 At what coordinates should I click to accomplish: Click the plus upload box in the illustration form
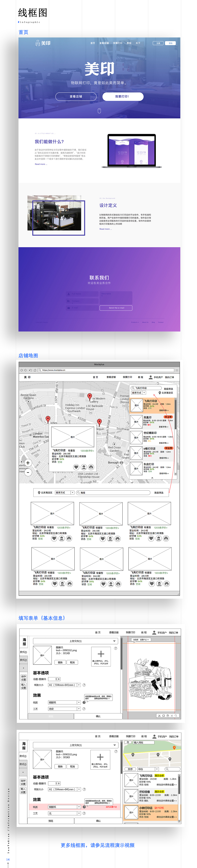point(101,656)
